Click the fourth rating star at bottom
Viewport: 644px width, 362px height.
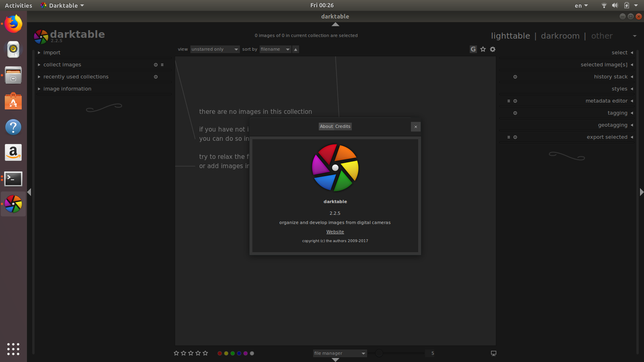click(x=198, y=353)
